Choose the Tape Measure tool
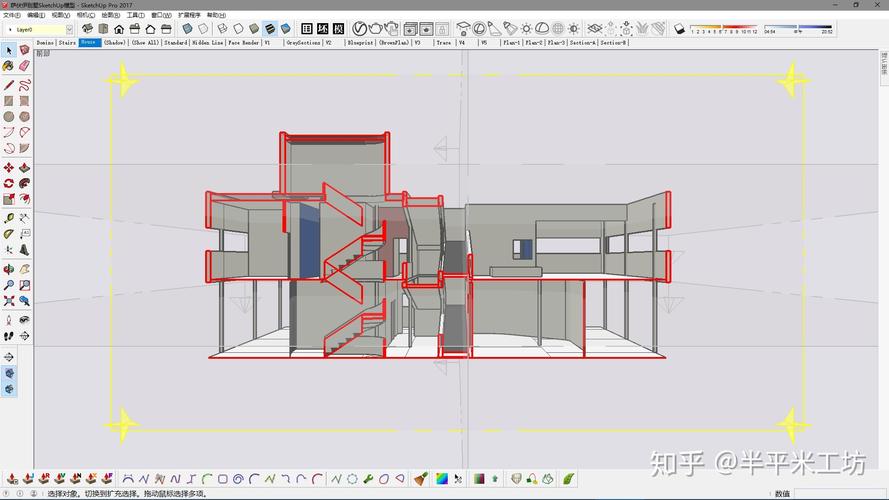The height and width of the screenshot is (500, 889). tap(9, 218)
